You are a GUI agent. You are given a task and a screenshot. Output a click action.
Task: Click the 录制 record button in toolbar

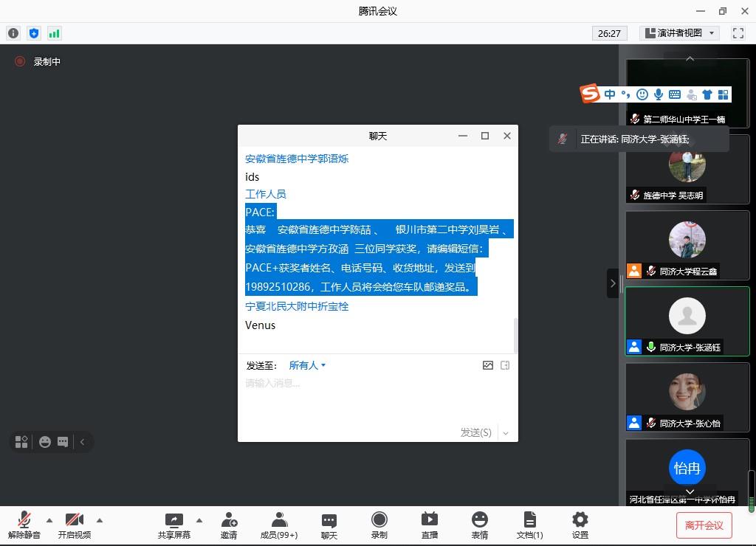(379, 525)
